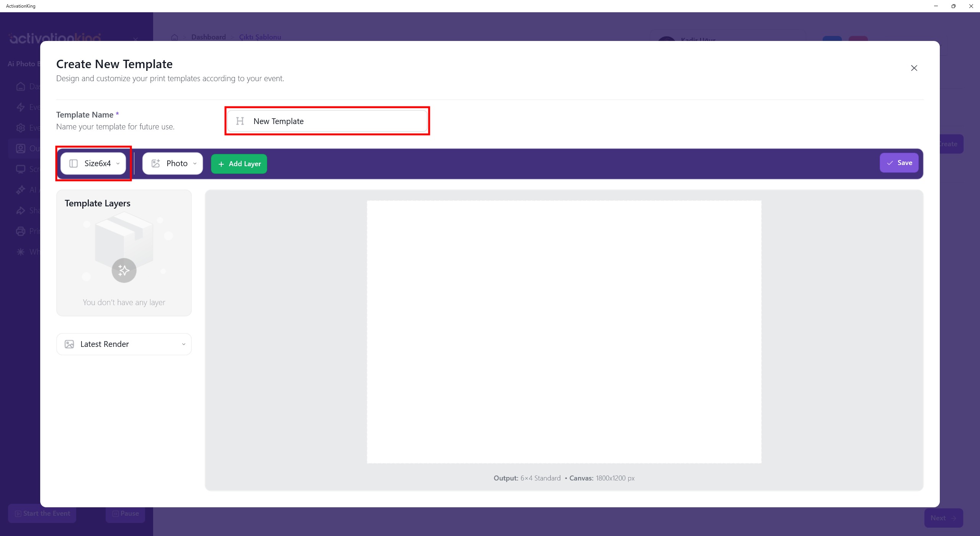
Task: Click the Template Layers panel heading
Action: (97, 203)
